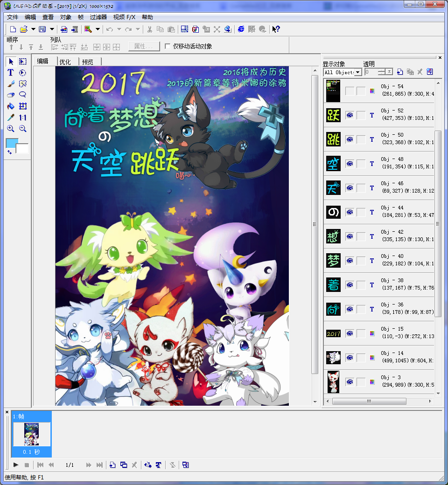Select the Pick arrow tool
The width and height of the screenshot is (448, 485).
click(11, 62)
